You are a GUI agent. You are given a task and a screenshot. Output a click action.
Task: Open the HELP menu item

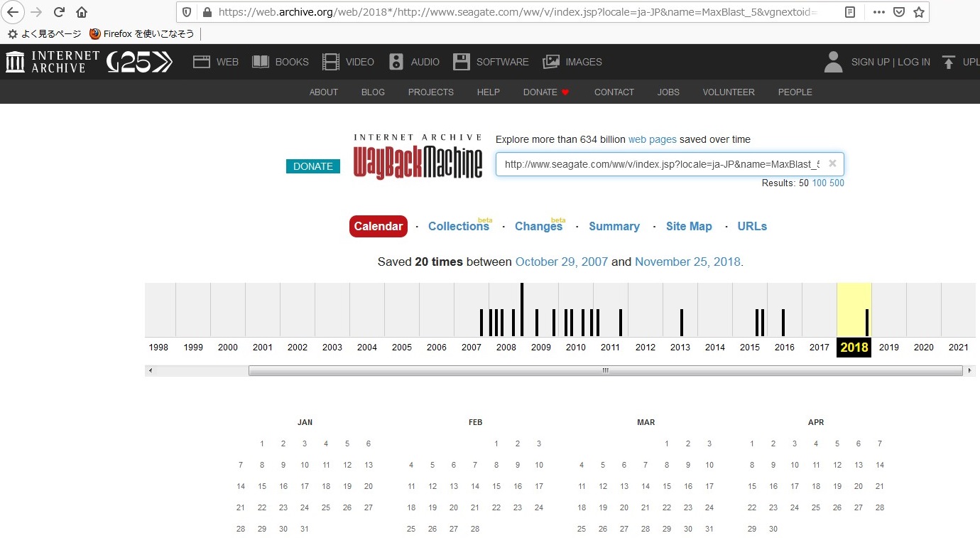[488, 92]
